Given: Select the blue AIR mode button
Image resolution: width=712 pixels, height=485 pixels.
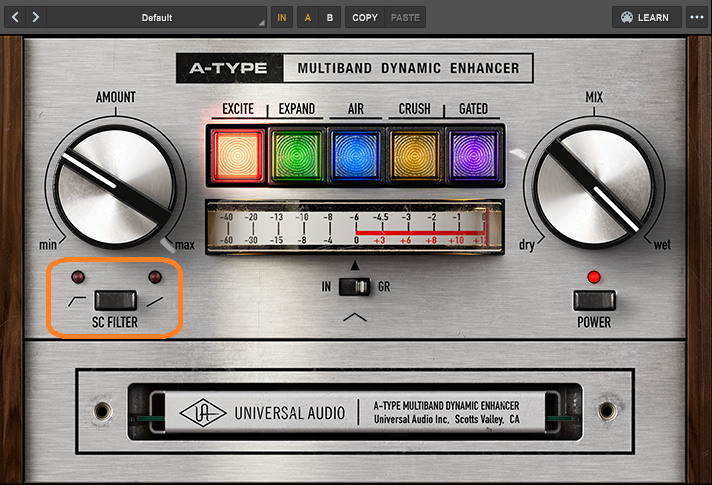Looking at the screenshot, I should (x=356, y=157).
